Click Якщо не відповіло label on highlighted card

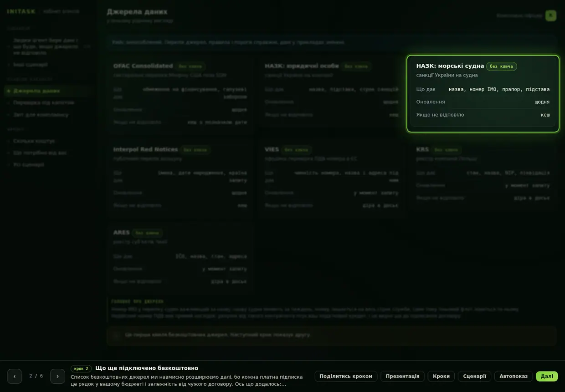point(440,115)
